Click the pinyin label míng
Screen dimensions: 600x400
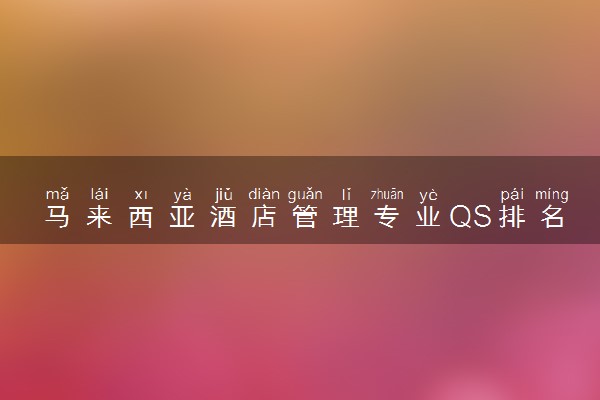pyautogui.click(x=552, y=195)
